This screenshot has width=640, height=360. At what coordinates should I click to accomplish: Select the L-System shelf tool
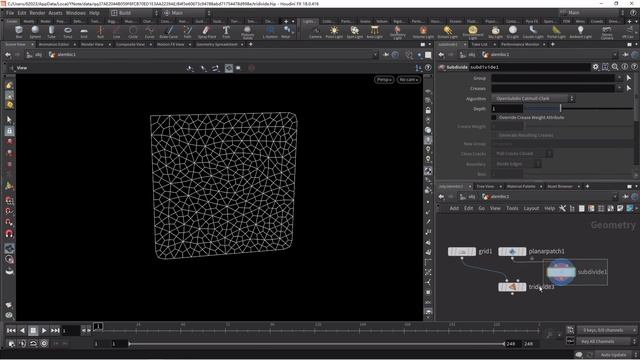[x=270, y=31]
